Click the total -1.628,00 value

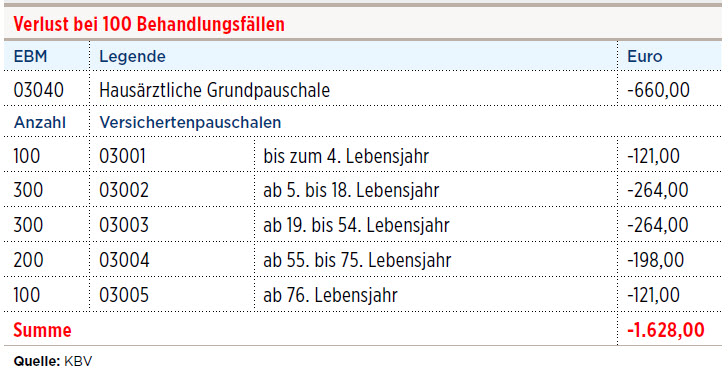[x=666, y=330]
